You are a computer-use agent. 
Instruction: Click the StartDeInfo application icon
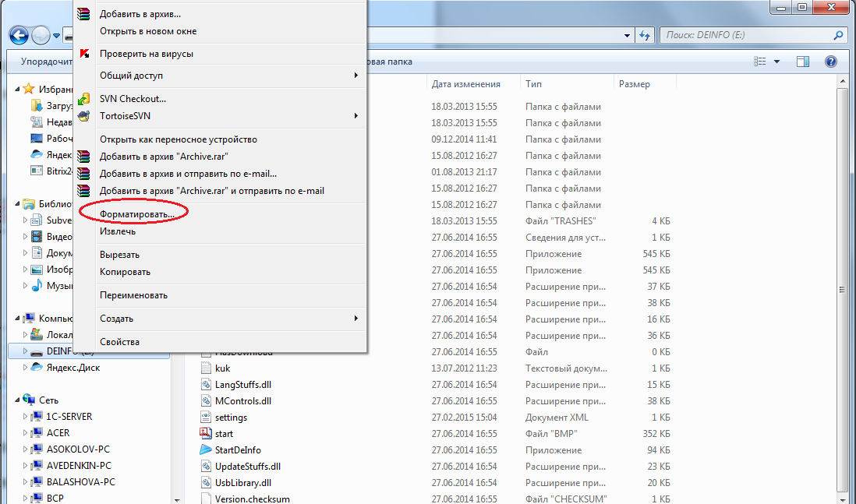[205, 450]
